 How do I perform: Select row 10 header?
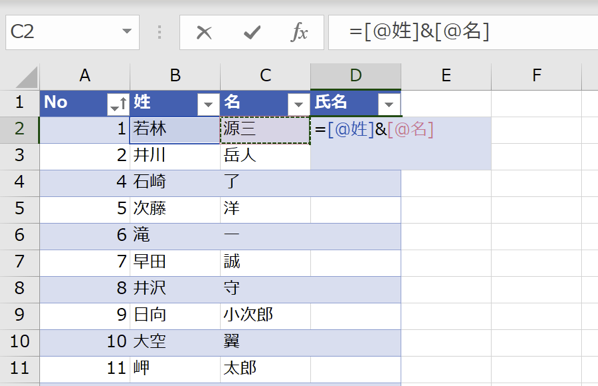click(x=19, y=342)
